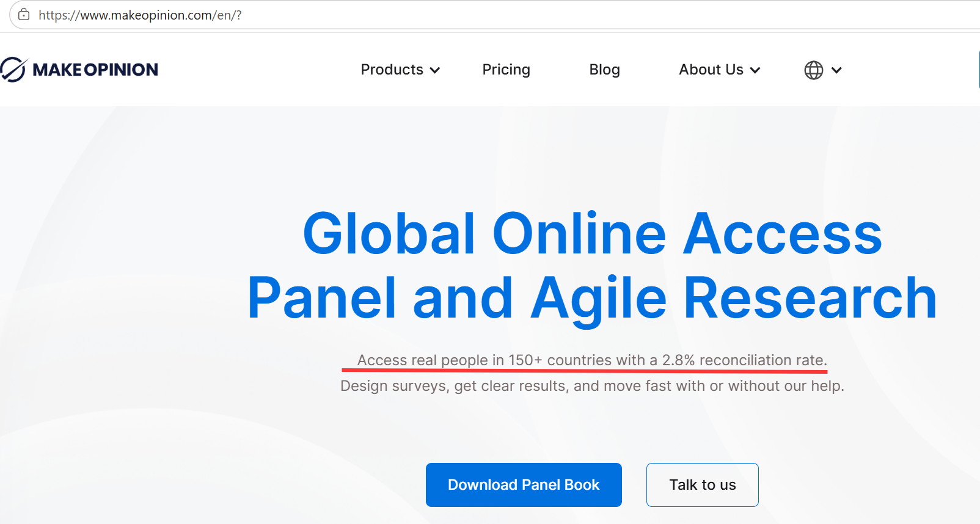The height and width of the screenshot is (524, 980).
Task: Click the Download Panel Book button
Action: pos(524,485)
